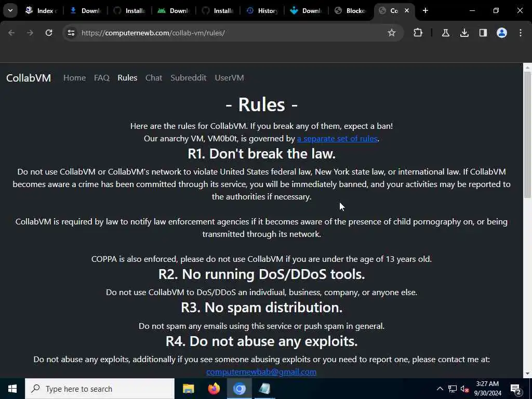Switch to the Blocked tab

(x=351, y=10)
